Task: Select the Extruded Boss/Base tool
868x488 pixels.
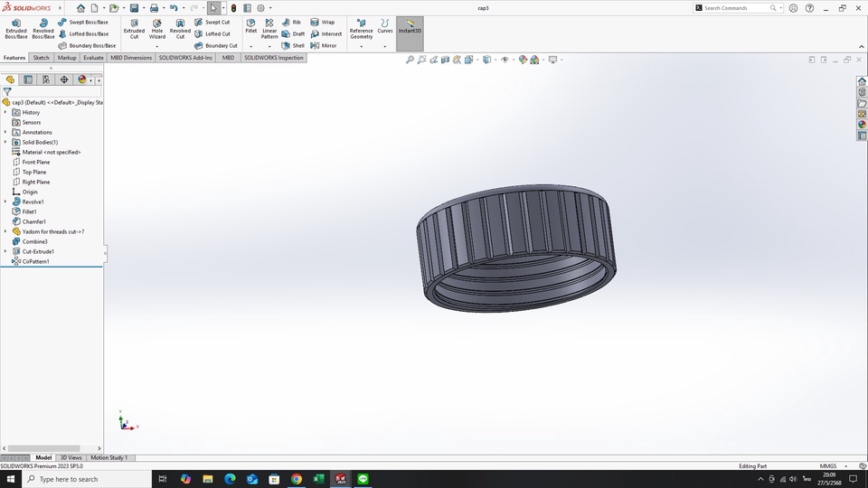Action: (16, 29)
